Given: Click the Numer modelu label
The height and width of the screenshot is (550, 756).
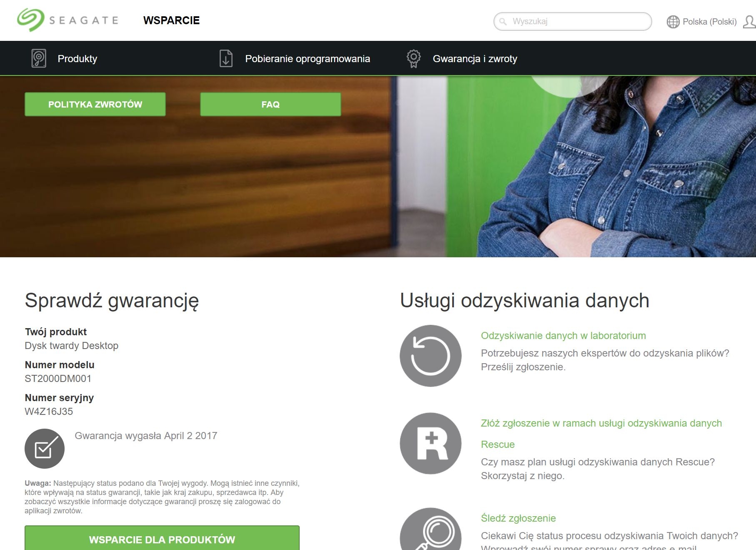Looking at the screenshot, I should (x=60, y=365).
